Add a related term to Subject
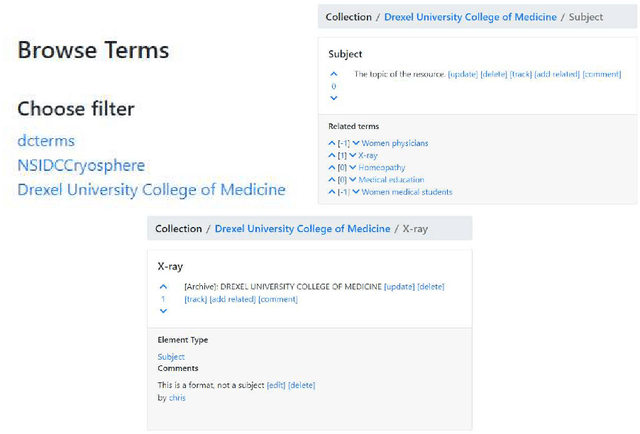Image resolution: width=640 pixels, height=434 pixels. [557, 74]
